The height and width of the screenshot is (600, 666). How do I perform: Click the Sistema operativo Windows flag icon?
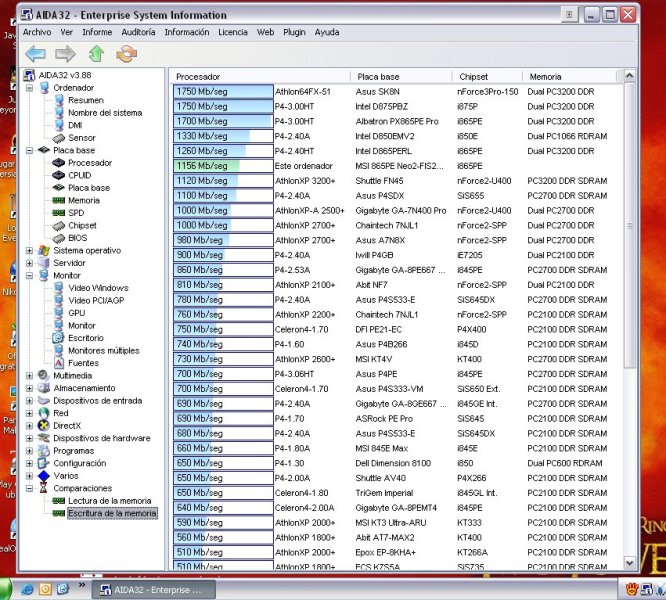[44, 251]
